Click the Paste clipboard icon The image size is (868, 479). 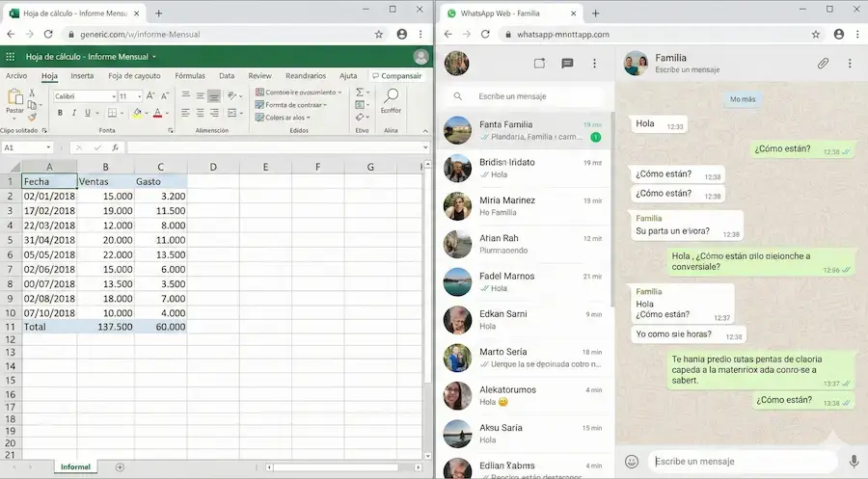click(x=15, y=98)
